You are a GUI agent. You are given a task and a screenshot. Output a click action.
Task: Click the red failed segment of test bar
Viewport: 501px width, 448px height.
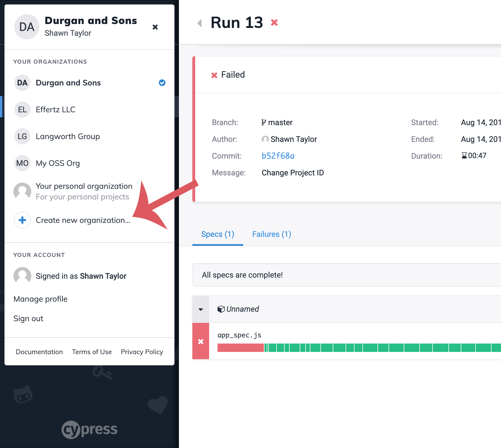[x=240, y=348]
